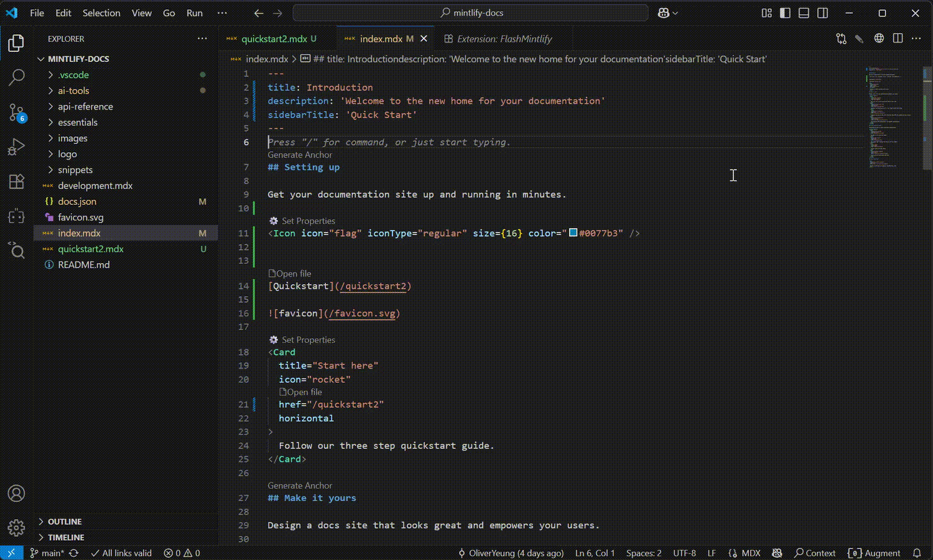This screenshot has height=560, width=933.
Task: Open the Selection menu
Action: [101, 13]
